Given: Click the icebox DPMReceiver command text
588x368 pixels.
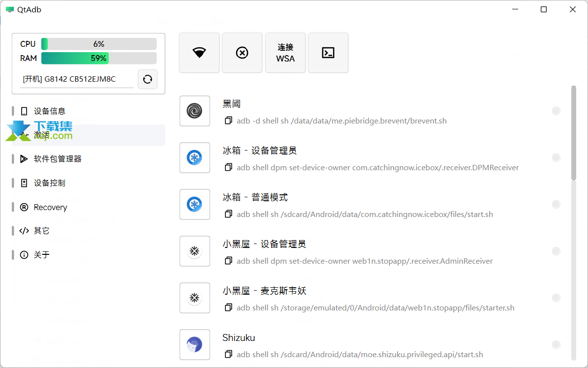Looking at the screenshot, I should tap(377, 168).
